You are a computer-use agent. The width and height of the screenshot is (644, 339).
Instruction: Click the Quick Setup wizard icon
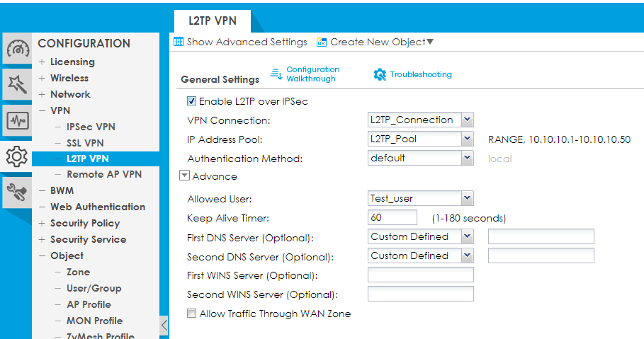(17, 84)
